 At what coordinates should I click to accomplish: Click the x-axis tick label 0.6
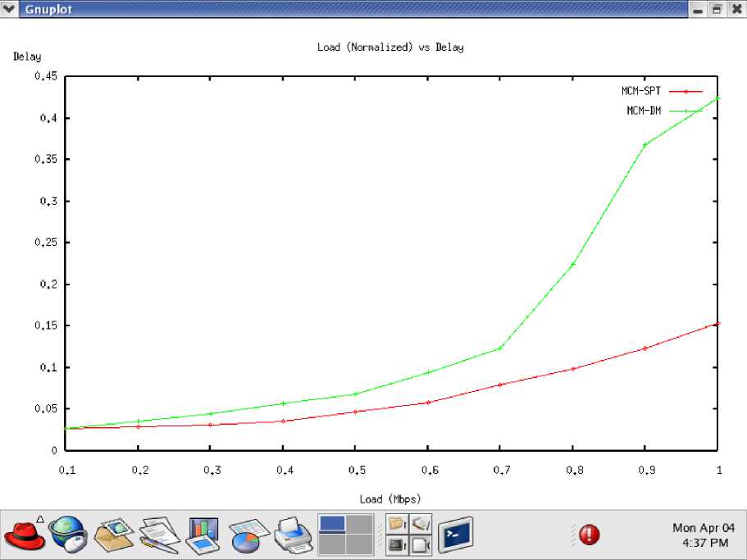pyautogui.click(x=429, y=470)
